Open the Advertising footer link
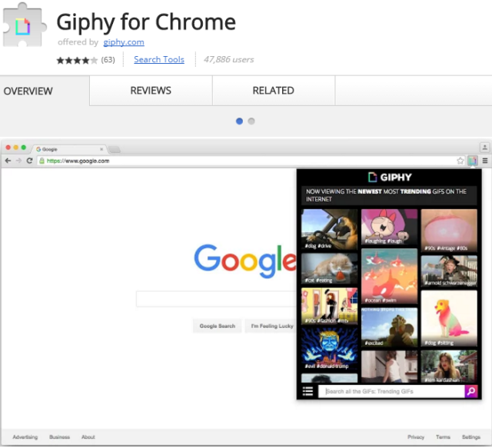 point(25,437)
